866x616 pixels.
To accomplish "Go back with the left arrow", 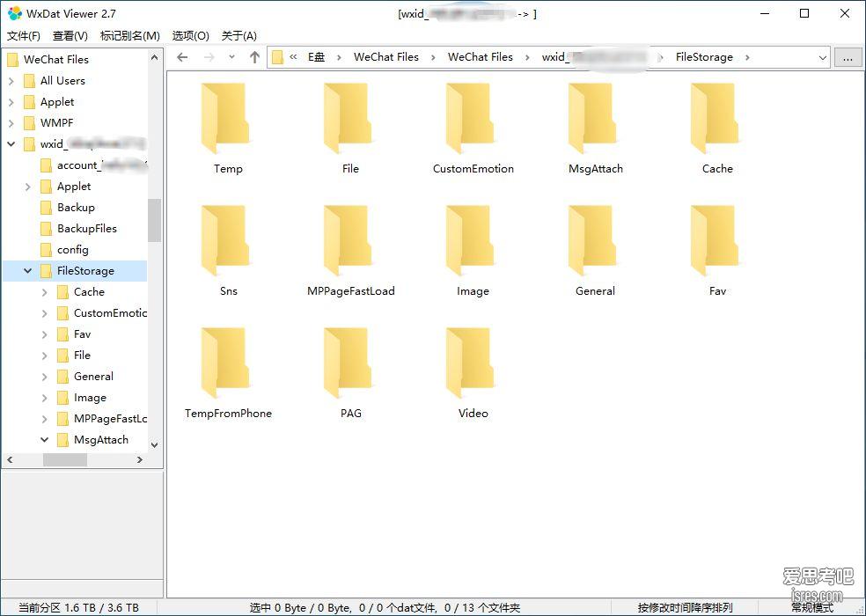I will tap(182, 57).
